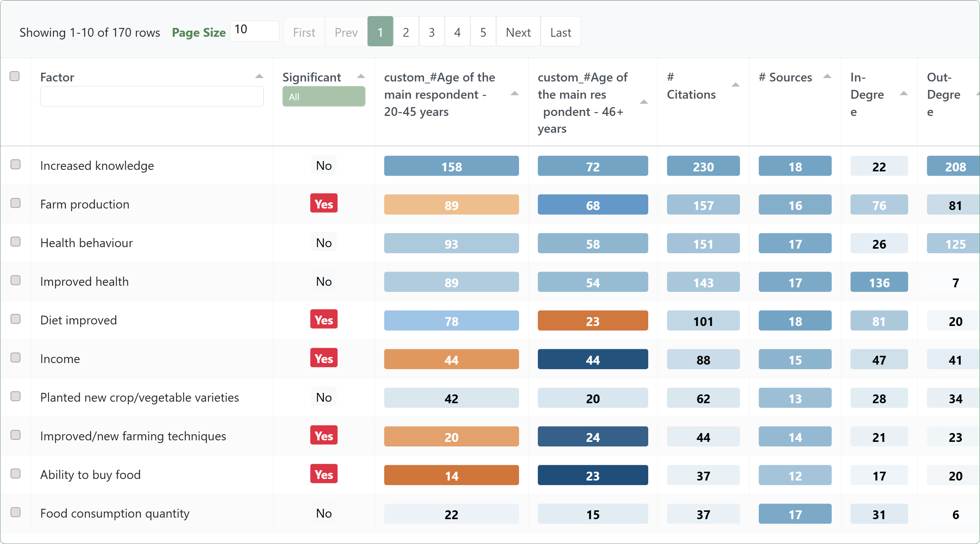Select the Income row checkbox
Viewport: 980px width, 544px height.
15,358
